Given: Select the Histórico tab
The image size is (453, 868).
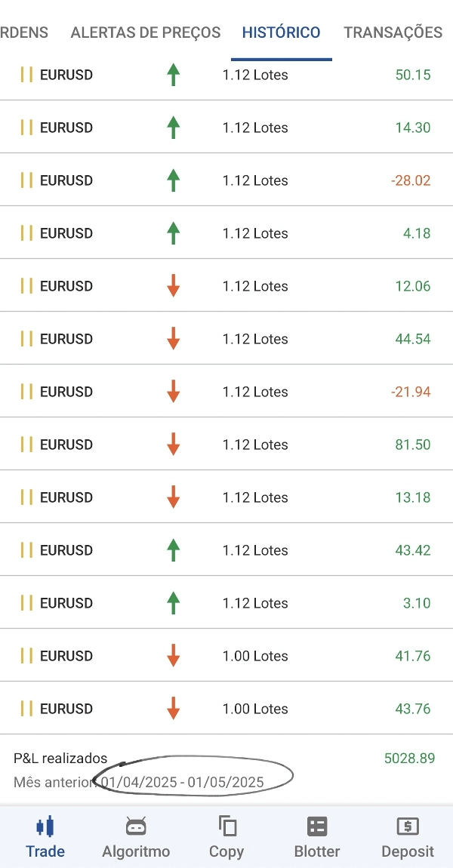Looking at the screenshot, I should point(281,32).
